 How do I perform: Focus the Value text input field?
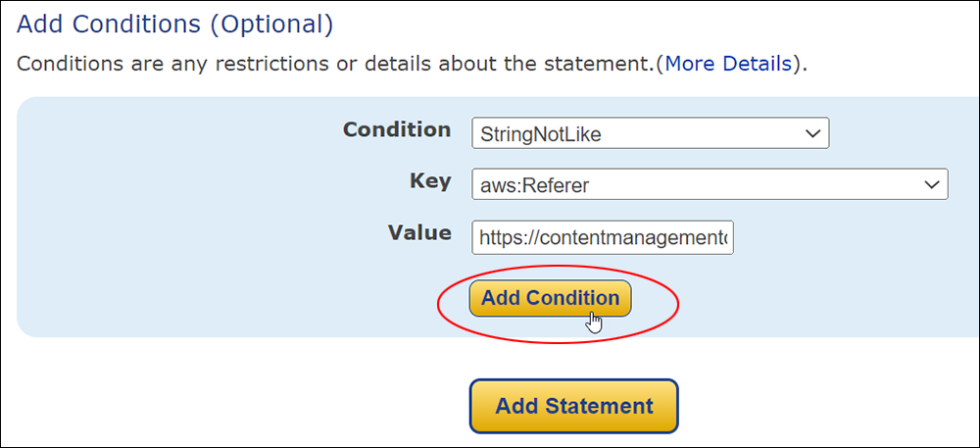(x=603, y=237)
